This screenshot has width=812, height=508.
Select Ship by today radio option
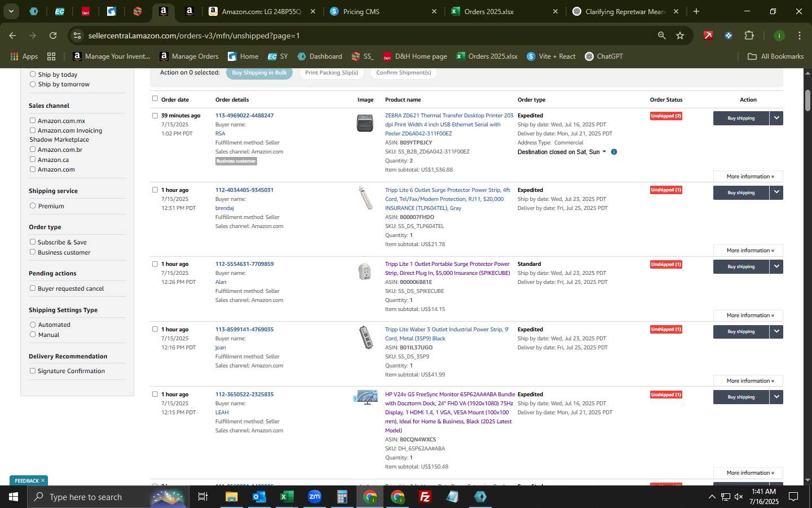click(x=33, y=74)
